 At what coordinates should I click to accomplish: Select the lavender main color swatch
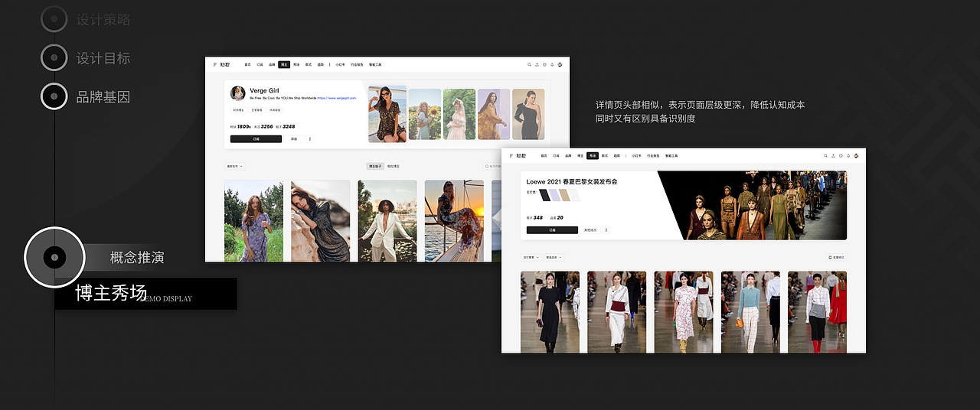[x=555, y=195]
